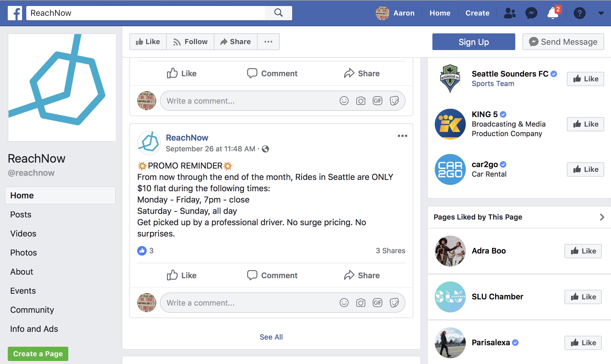Open Aaron's profile from top bar
The width and height of the screenshot is (611, 364).
click(x=395, y=13)
